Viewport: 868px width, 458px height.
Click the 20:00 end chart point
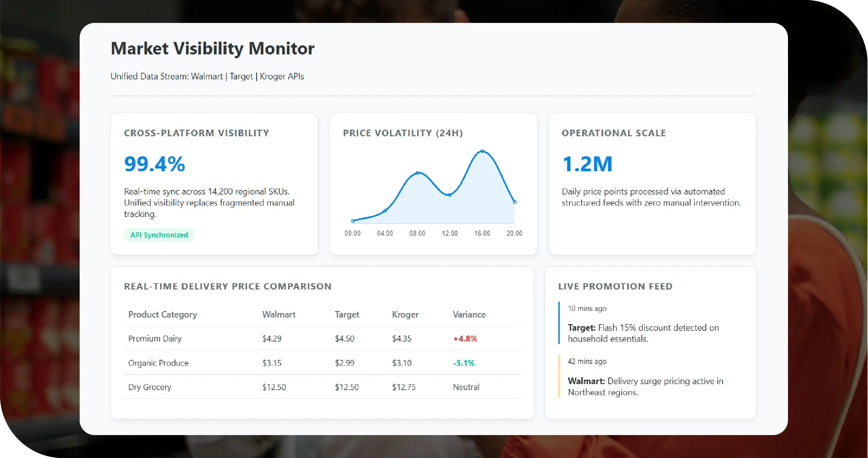515,202
